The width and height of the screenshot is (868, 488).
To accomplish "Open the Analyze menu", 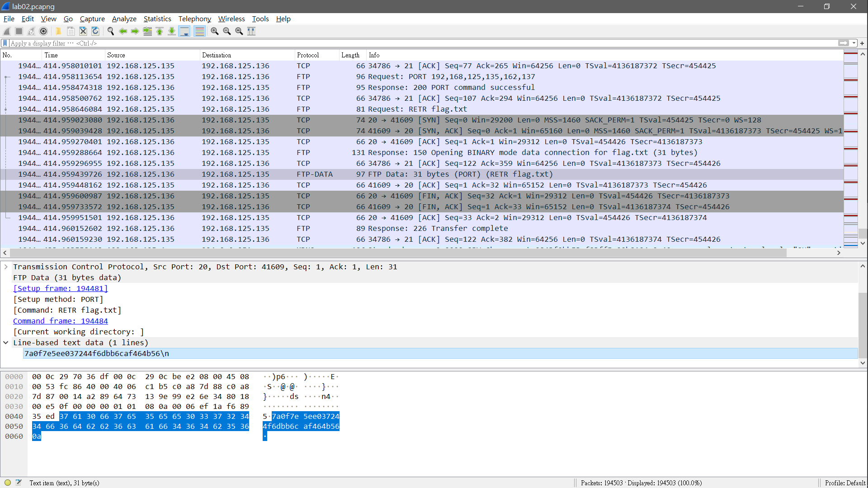I will [124, 19].
